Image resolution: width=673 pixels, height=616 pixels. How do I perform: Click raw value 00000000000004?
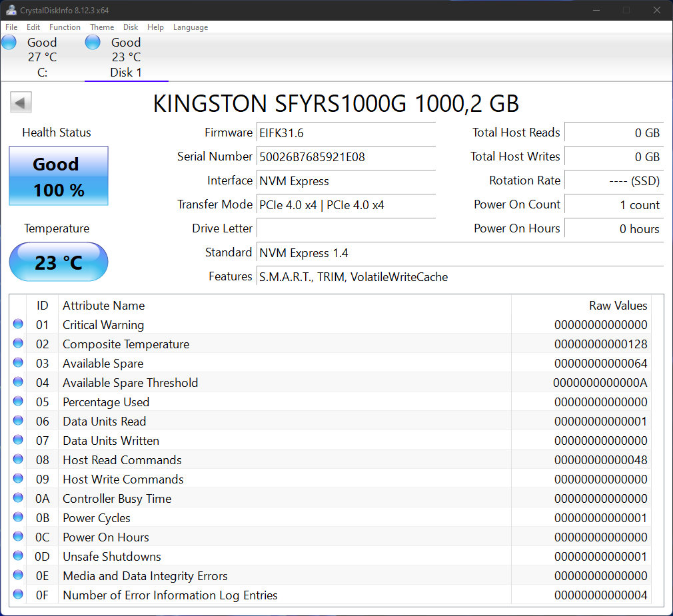(600, 595)
